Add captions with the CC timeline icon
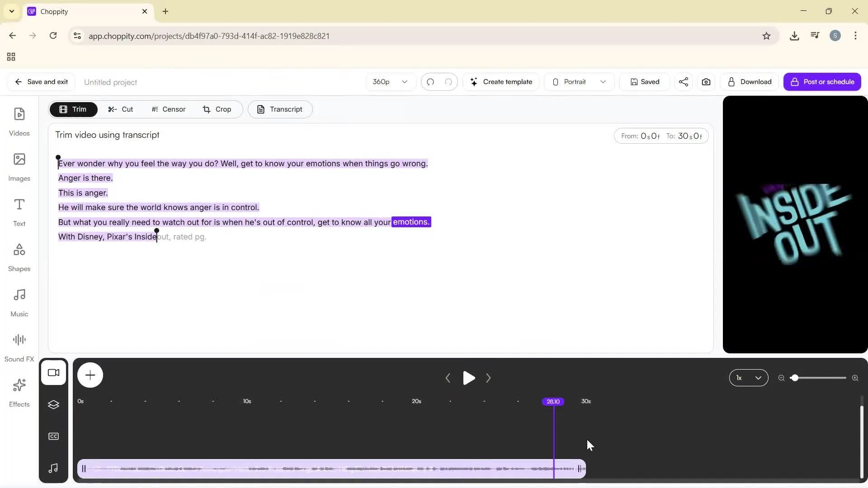This screenshot has height=488, width=868. coord(53,436)
